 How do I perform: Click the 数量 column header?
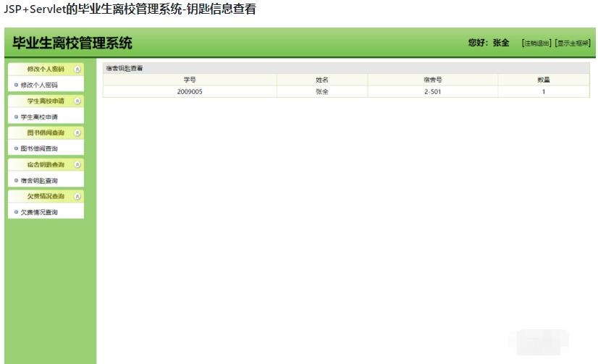coord(544,80)
